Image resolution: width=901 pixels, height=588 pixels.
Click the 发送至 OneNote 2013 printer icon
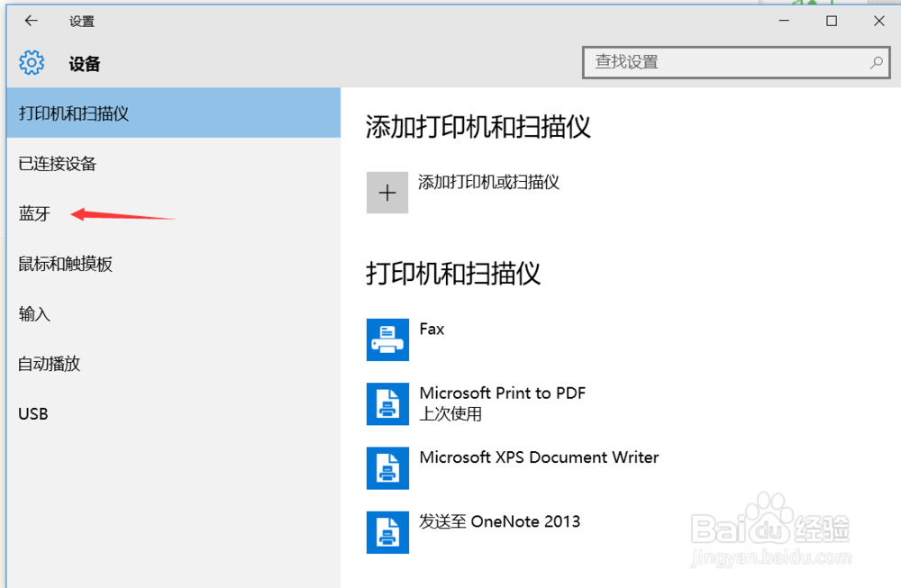(387, 532)
